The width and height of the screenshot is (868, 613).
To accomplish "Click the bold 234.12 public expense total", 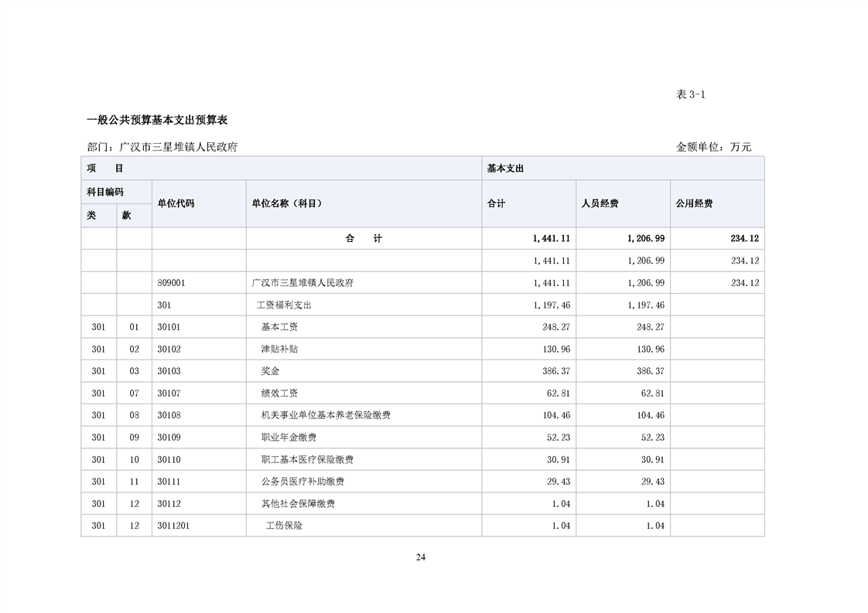I will [744, 238].
